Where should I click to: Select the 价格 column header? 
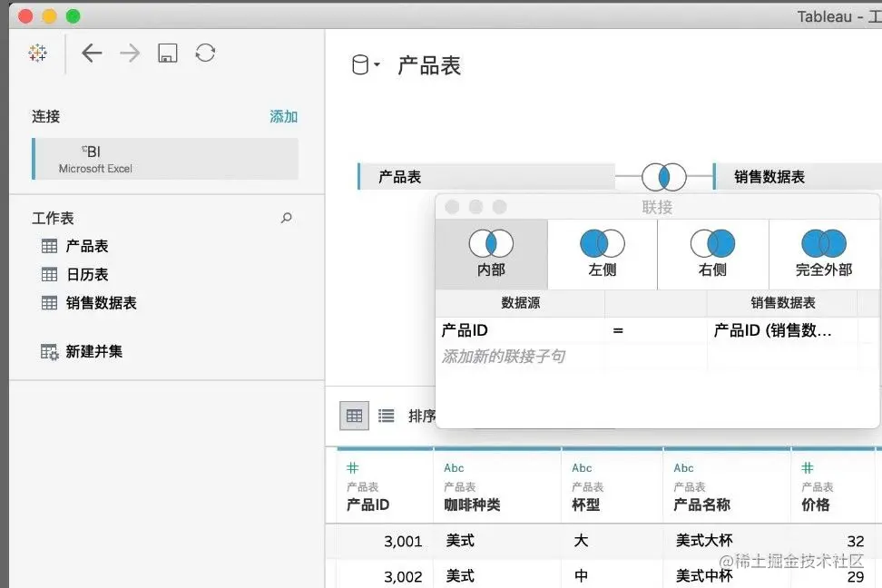(816, 505)
